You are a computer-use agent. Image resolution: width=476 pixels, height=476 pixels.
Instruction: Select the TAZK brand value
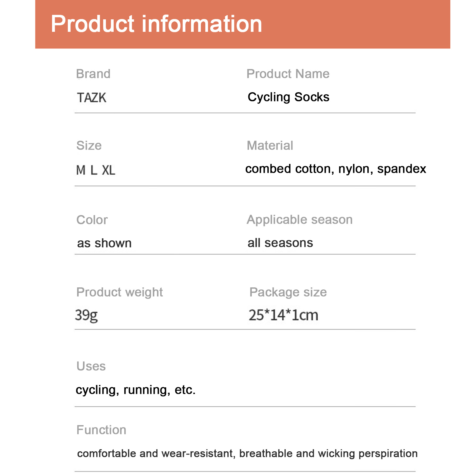(92, 98)
